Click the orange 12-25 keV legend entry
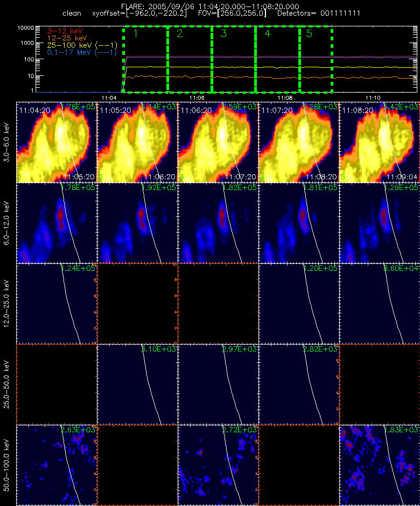 (x=67, y=38)
